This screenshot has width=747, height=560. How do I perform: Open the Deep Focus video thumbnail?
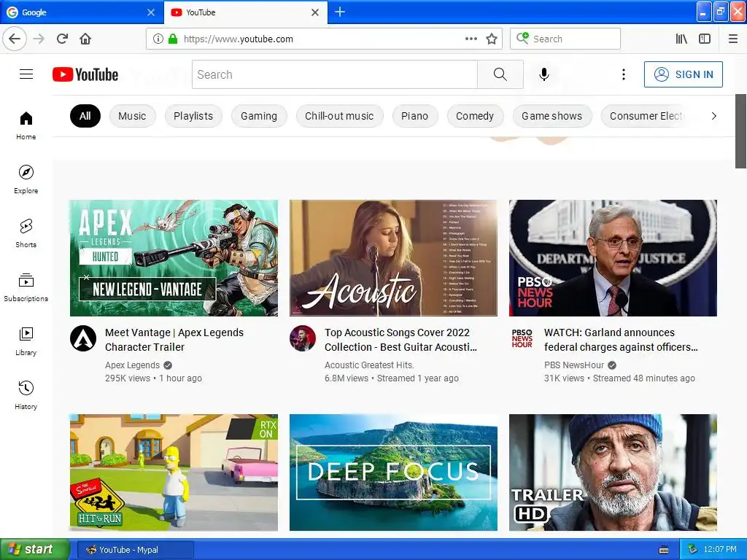[x=393, y=472]
